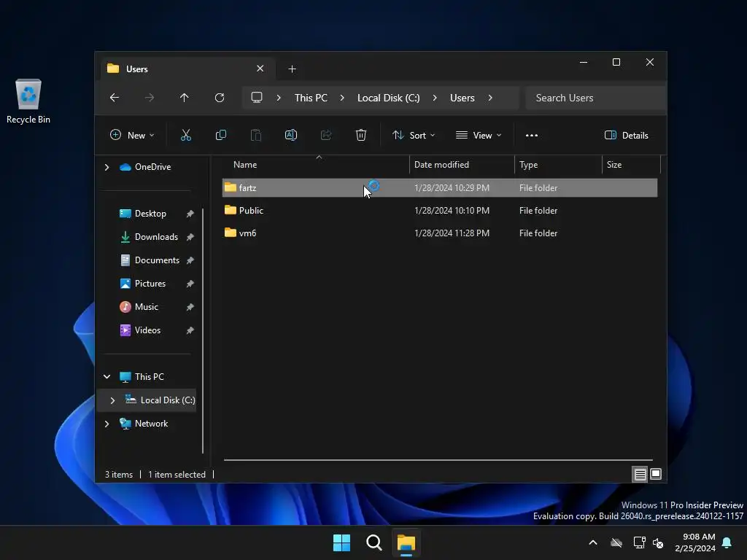
Task: Sort by Date modified column
Action: (462, 165)
